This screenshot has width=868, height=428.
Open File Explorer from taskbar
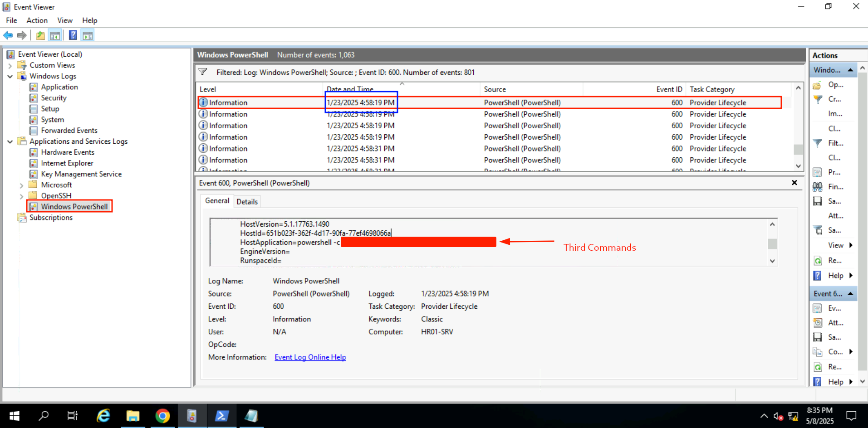[x=133, y=416]
